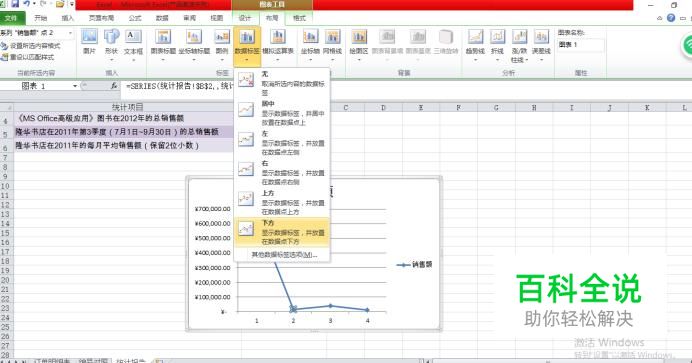
Task: Click the Save icon in quick access toolbar
Action: pos(15,4)
